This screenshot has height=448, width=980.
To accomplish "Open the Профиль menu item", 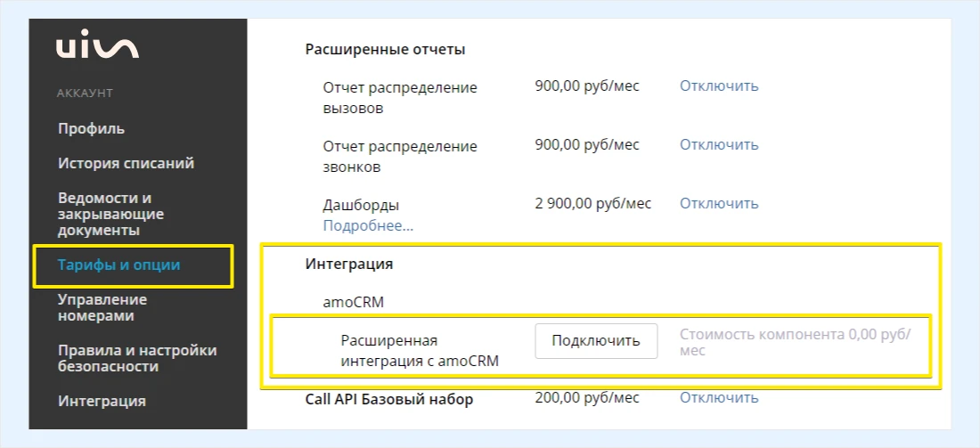I will [x=91, y=129].
